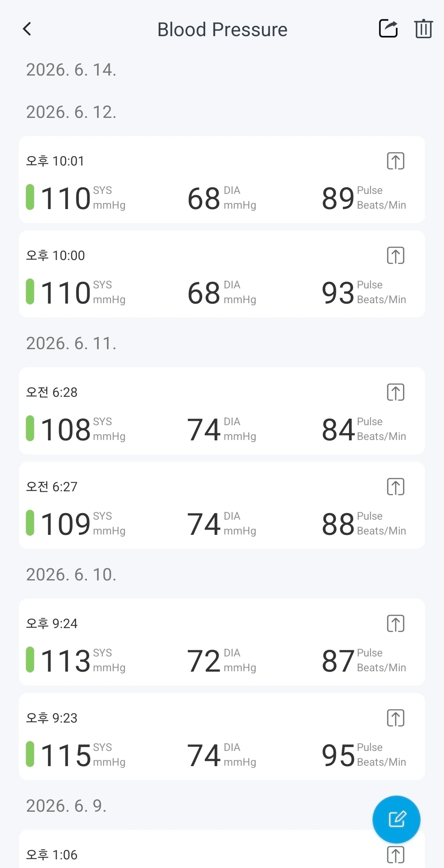Go back using the header arrow
Screen dimensions: 444x868
(x=27, y=29)
